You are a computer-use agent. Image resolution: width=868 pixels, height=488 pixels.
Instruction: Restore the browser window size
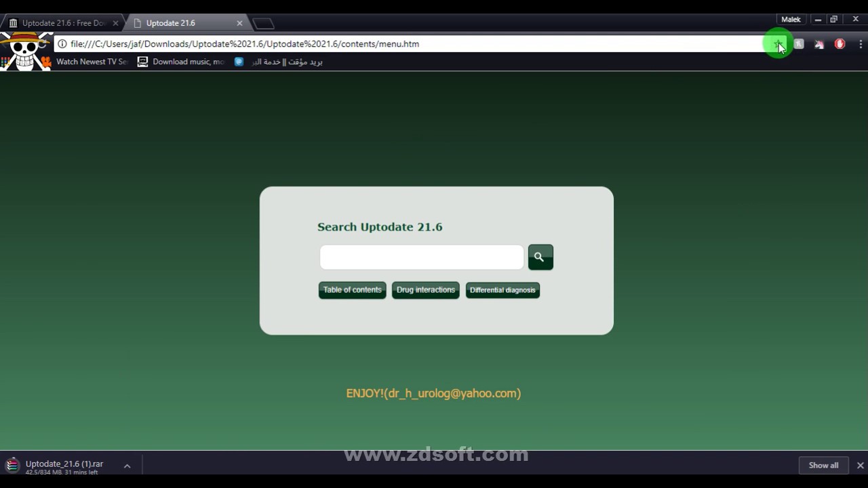coord(834,20)
